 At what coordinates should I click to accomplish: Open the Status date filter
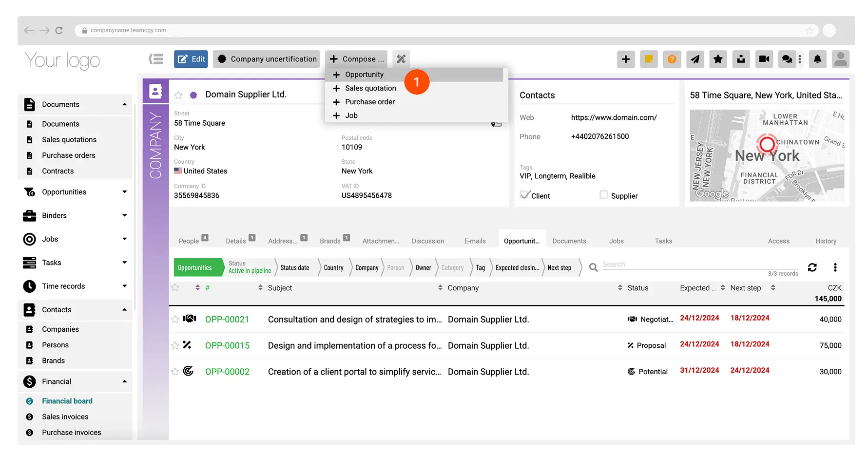[x=295, y=267]
